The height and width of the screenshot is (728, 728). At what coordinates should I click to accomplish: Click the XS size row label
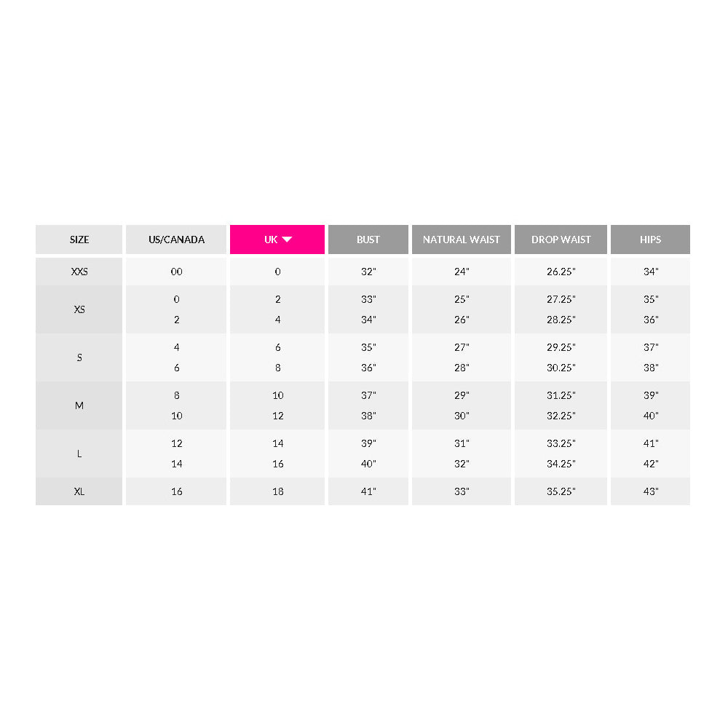(79, 309)
